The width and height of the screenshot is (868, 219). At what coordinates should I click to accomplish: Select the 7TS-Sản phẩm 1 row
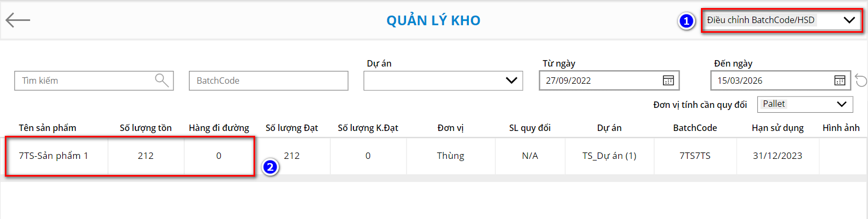coord(54,156)
